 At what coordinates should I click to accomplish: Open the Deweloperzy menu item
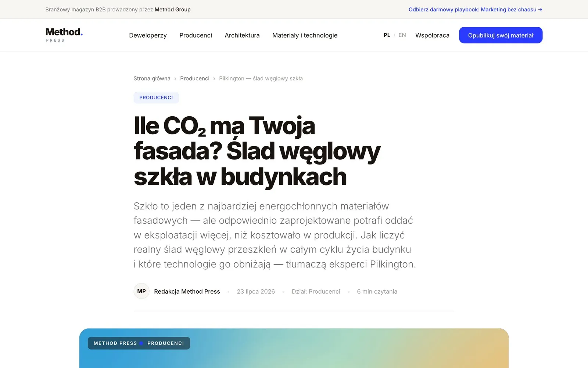coord(148,35)
